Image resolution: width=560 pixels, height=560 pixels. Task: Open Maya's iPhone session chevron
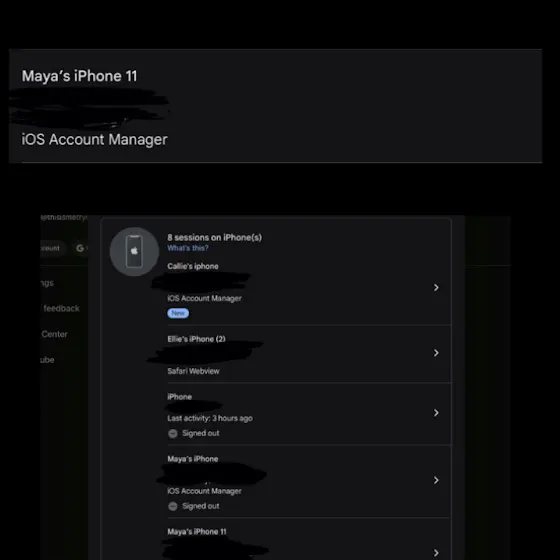436,480
